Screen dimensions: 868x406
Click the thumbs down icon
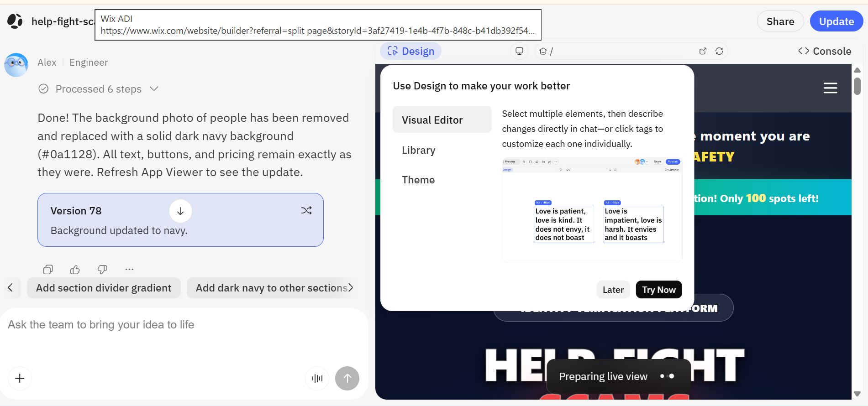[x=102, y=270]
